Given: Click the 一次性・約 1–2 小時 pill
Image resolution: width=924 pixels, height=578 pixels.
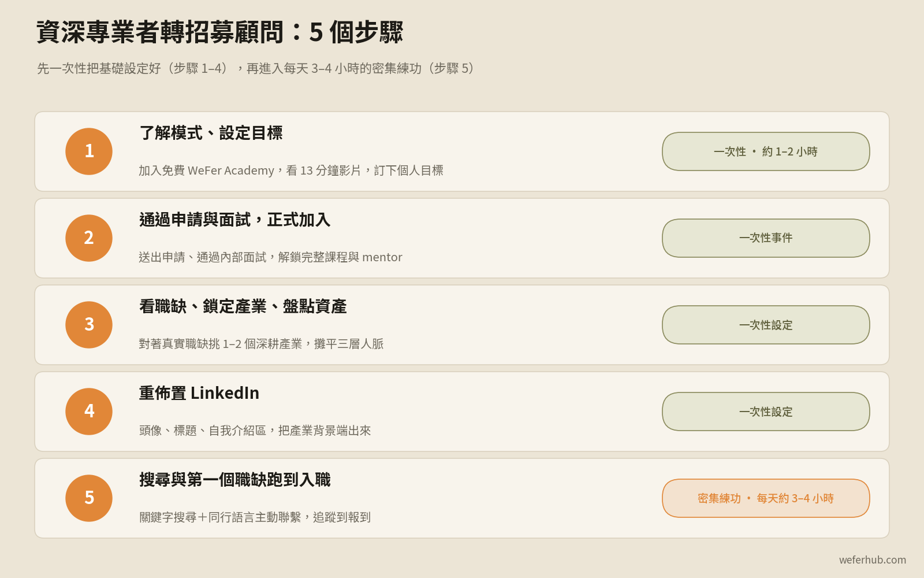Looking at the screenshot, I should [x=766, y=151].
